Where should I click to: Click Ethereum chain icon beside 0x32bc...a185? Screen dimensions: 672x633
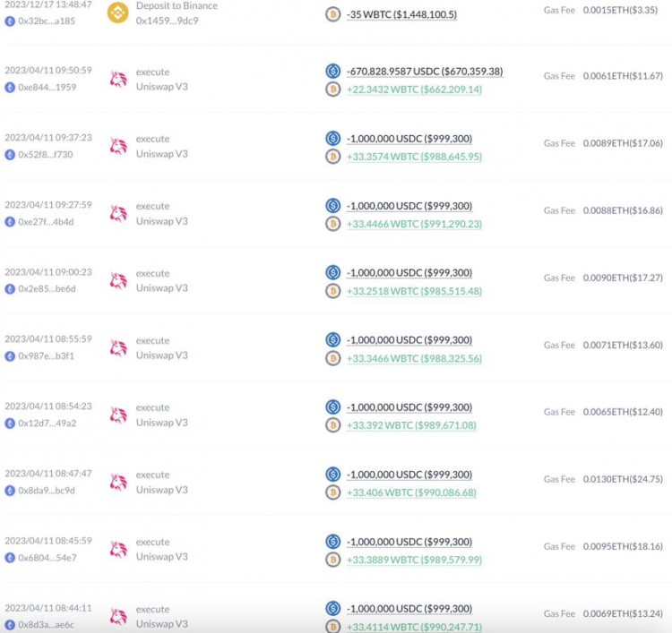coord(10,21)
